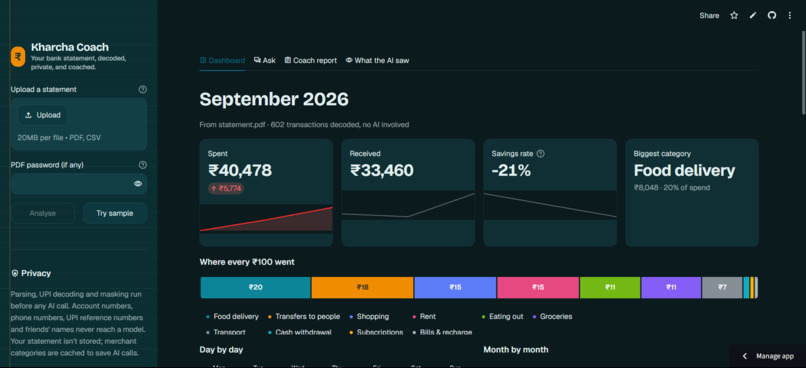This screenshot has width=806, height=368.
Task: Click the Upload button
Action: tap(43, 115)
